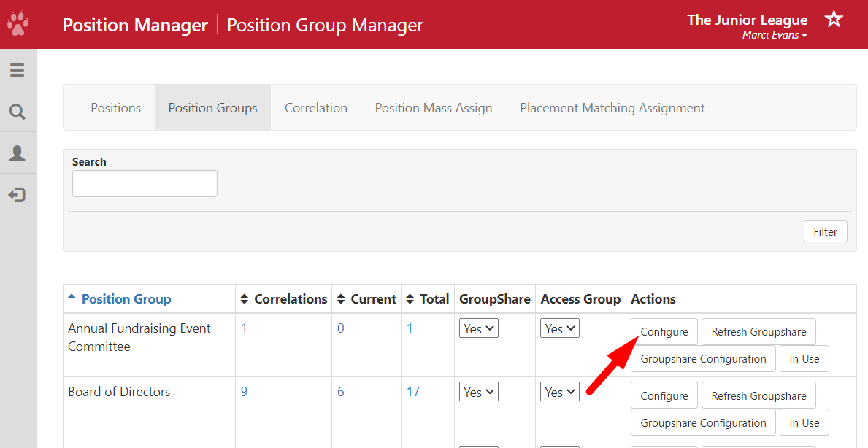
Task: Open GroupShare dropdown for Annual Fundraising Event
Action: click(479, 328)
